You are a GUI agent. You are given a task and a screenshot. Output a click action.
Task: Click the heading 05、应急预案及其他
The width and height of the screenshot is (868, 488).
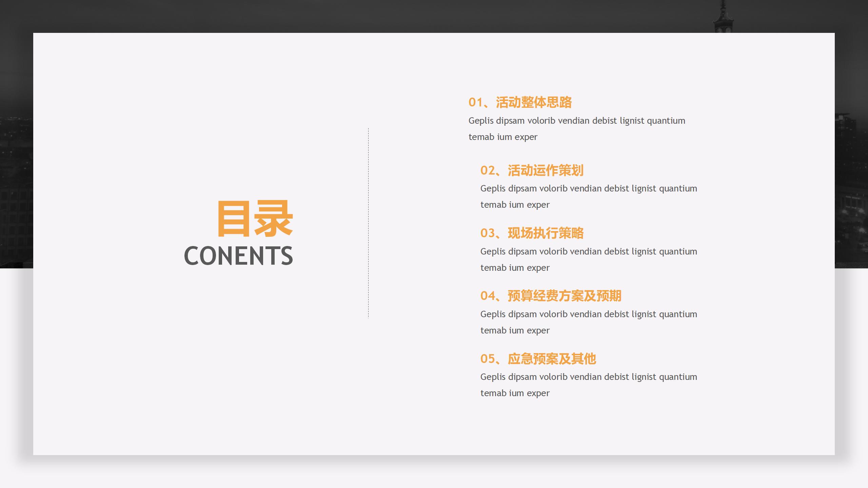539,359
